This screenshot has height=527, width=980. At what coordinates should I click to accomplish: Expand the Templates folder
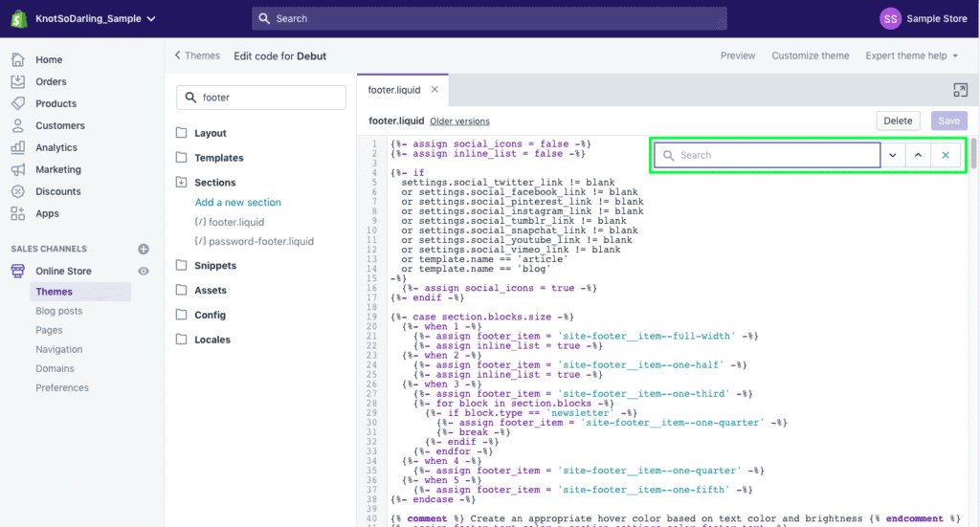pyautogui.click(x=218, y=158)
